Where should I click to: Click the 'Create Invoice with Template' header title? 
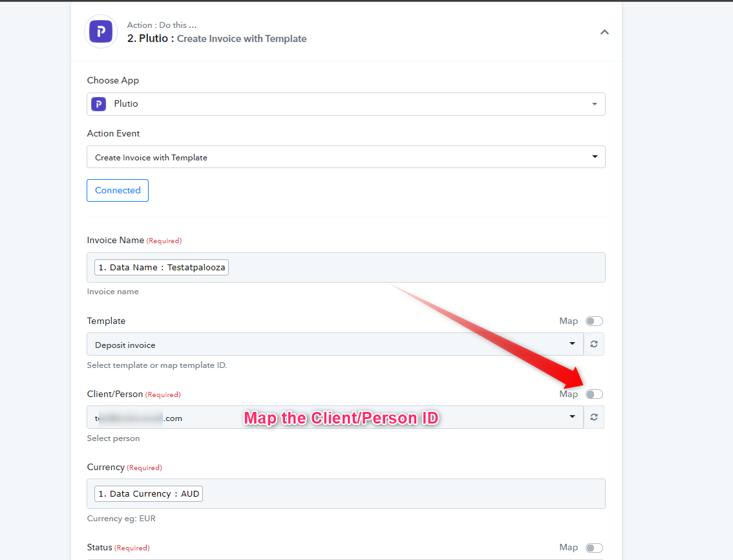pyautogui.click(x=242, y=39)
